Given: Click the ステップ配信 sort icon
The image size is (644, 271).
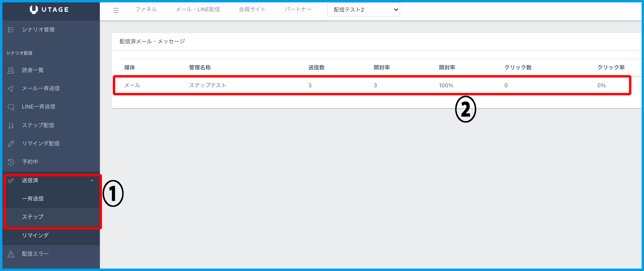Looking at the screenshot, I should [11, 125].
